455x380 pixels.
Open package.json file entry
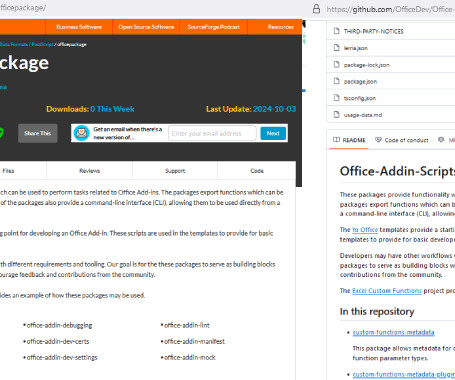[360, 81]
